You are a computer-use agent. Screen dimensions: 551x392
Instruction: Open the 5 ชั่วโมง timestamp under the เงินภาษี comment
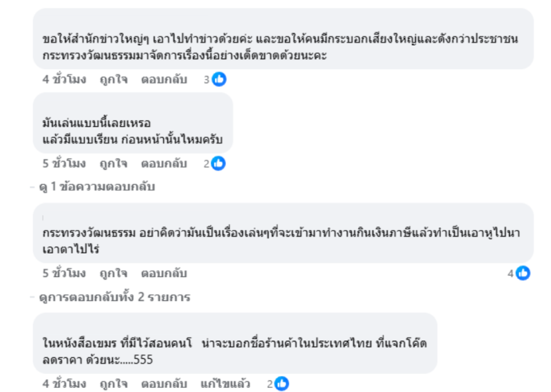[64, 274]
